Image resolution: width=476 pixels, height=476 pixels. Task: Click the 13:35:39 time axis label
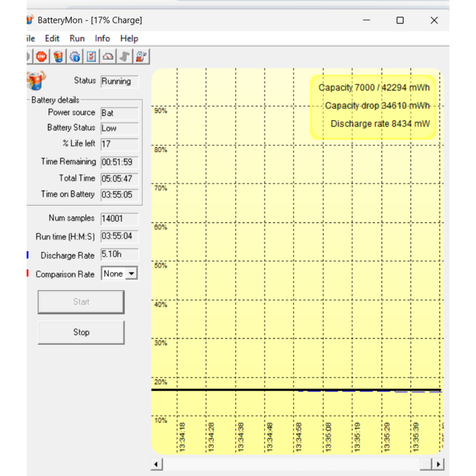pos(416,437)
